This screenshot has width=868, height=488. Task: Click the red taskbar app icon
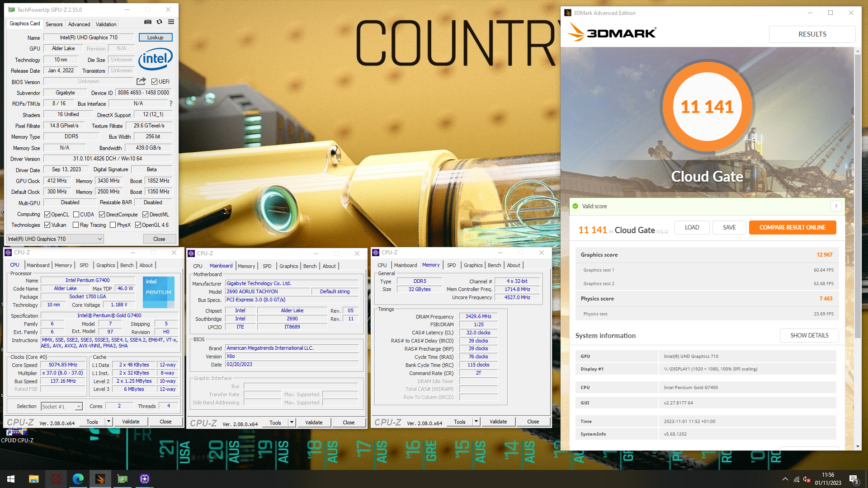[56, 479]
